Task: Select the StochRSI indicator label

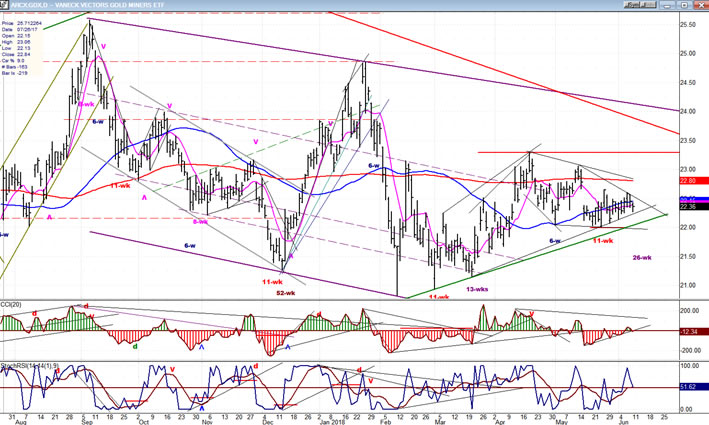Action: click(x=30, y=362)
